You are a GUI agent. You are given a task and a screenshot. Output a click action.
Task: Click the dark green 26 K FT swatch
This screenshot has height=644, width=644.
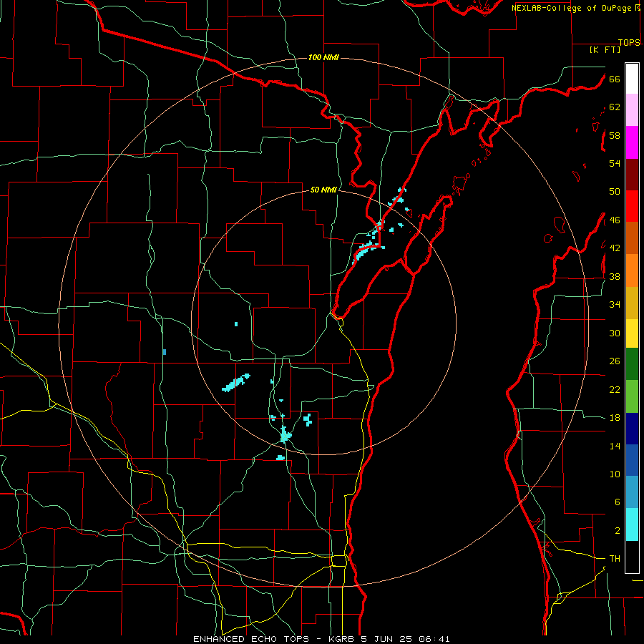[x=632, y=364]
